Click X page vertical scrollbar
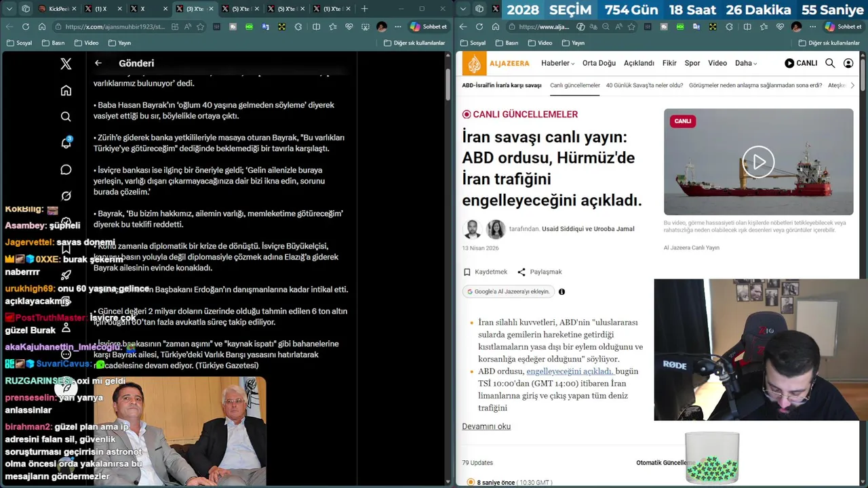This screenshot has width=868, height=488. coord(448,84)
